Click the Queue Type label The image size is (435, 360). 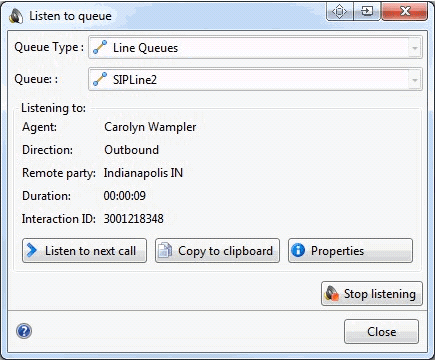click(49, 47)
